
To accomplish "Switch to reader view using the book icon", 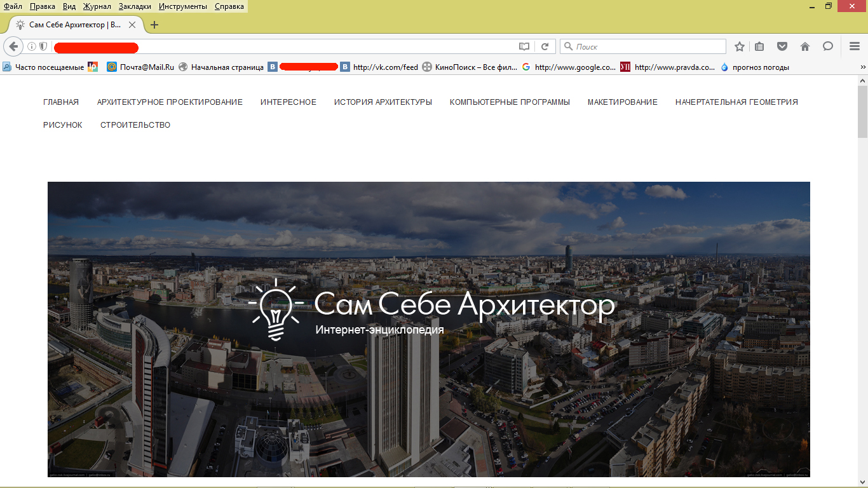I will click(524, 46).
